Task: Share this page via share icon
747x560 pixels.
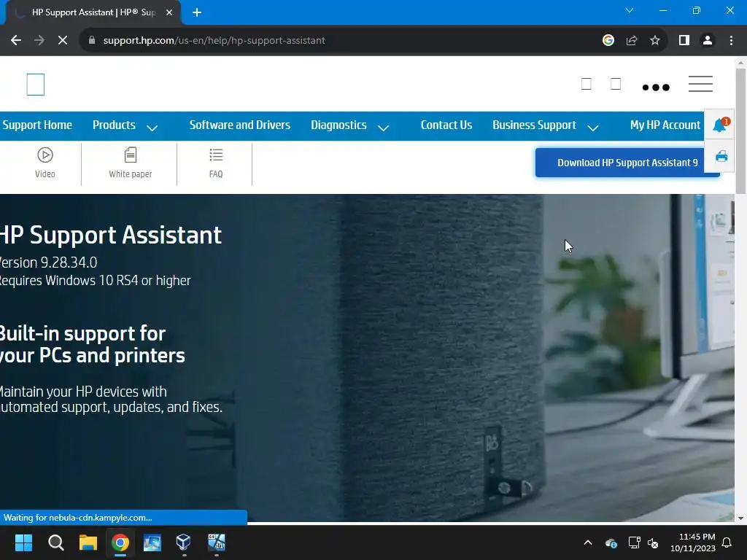Action: [632, 41]
